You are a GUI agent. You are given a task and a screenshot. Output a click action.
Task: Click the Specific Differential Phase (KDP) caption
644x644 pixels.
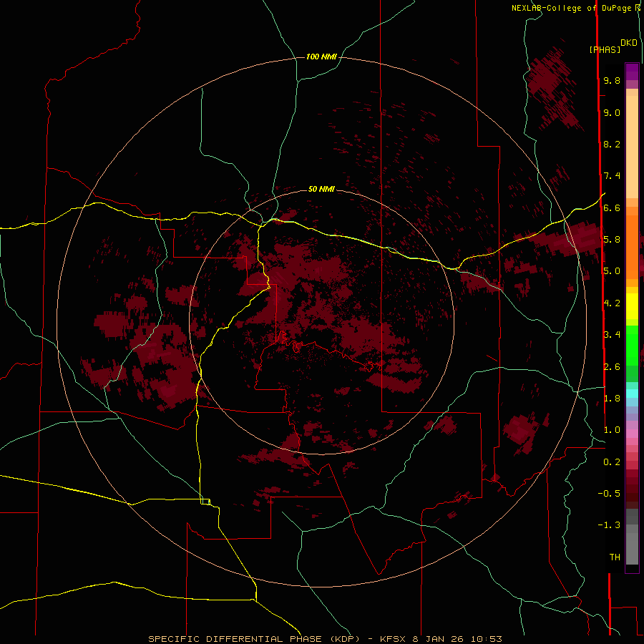[325, 639]
